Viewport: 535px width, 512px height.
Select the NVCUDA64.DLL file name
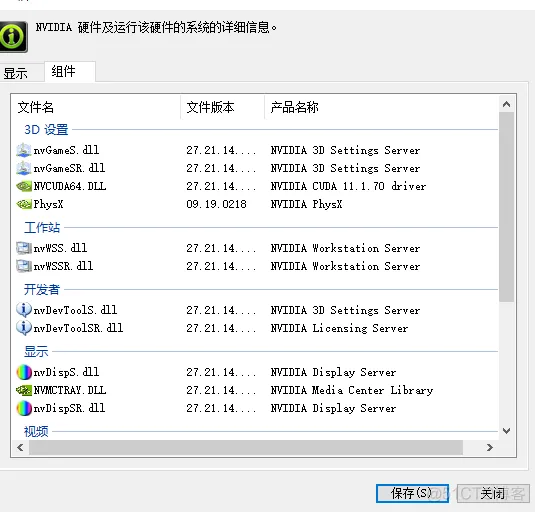click(x=70, y=186)
